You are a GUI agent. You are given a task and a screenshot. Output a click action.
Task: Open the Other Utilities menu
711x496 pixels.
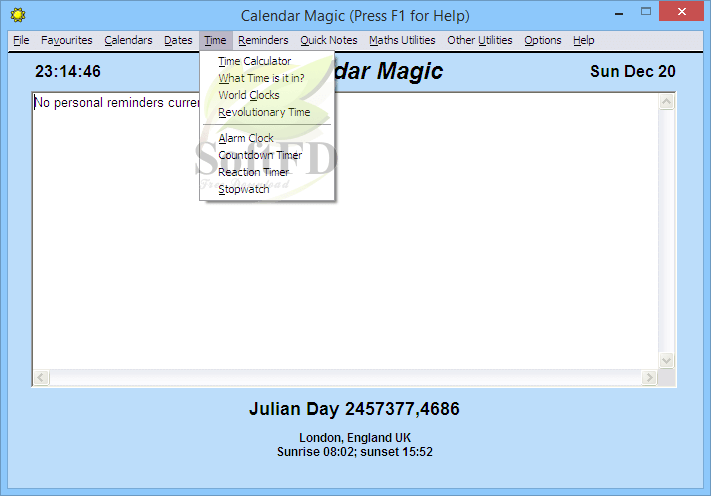[480, 40]
